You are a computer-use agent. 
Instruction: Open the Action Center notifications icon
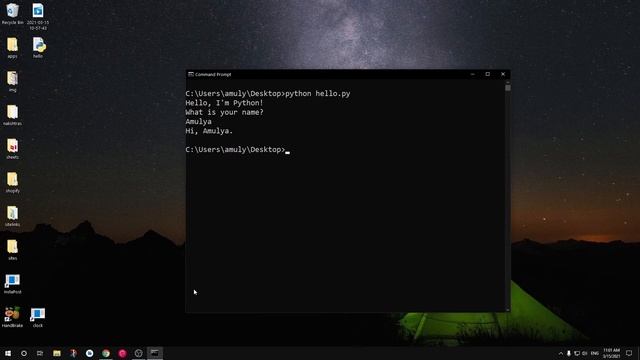(x=629, y=353)
